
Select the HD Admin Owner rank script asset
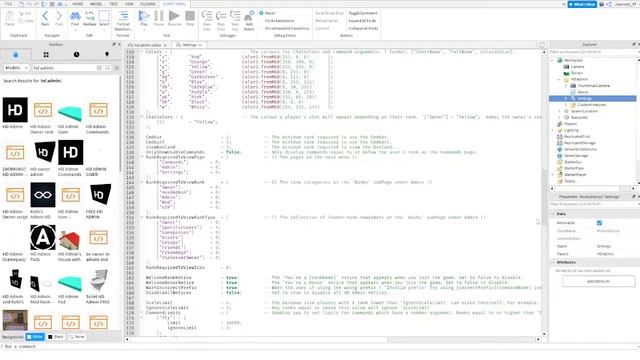point(42,110)
